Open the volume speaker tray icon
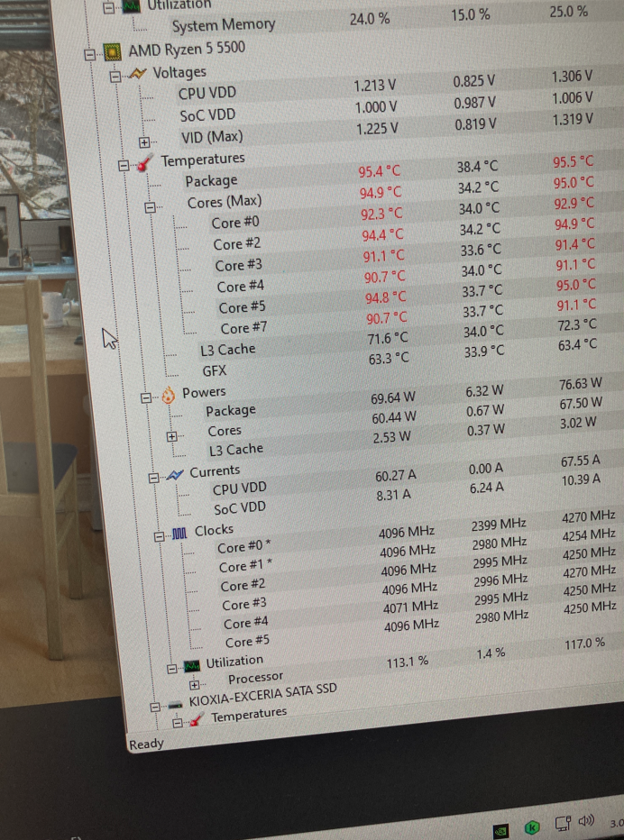 coord(586,820)
